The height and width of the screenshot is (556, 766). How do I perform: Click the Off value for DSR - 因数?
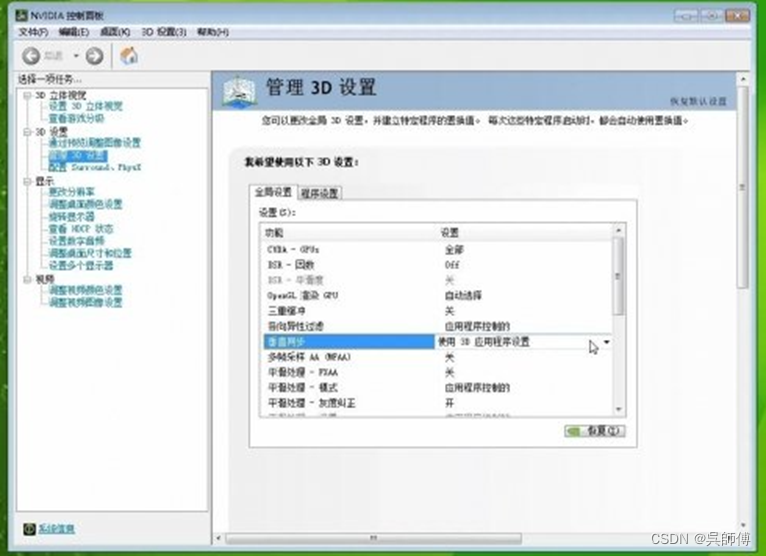tap(452, 265)
